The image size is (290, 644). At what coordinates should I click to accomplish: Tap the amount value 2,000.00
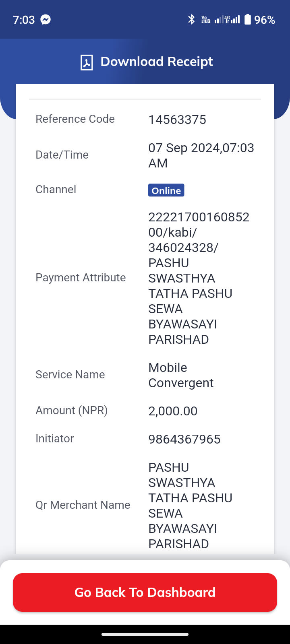[173, 411]
